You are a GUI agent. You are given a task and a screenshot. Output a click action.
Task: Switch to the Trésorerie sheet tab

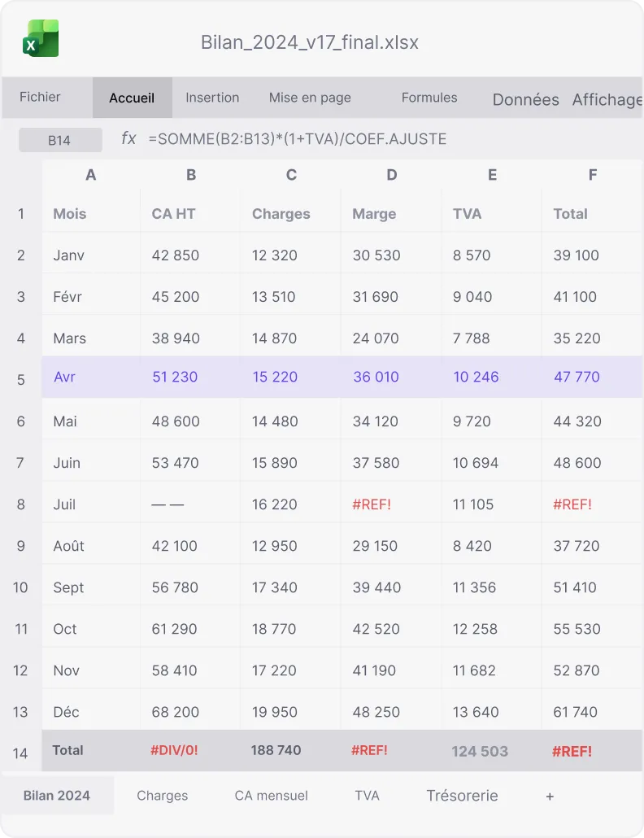point(462,796)
